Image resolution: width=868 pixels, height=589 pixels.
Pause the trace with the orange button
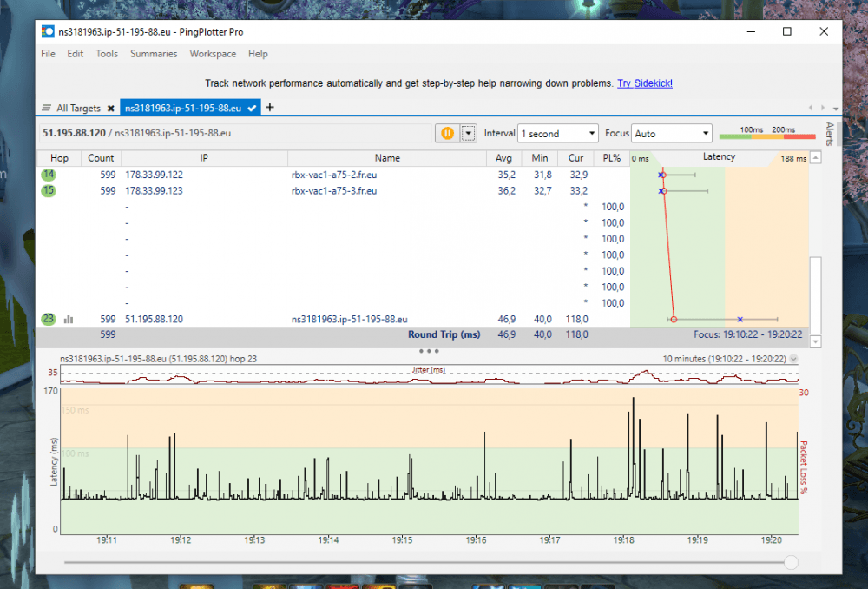click(x=447, y=133)
